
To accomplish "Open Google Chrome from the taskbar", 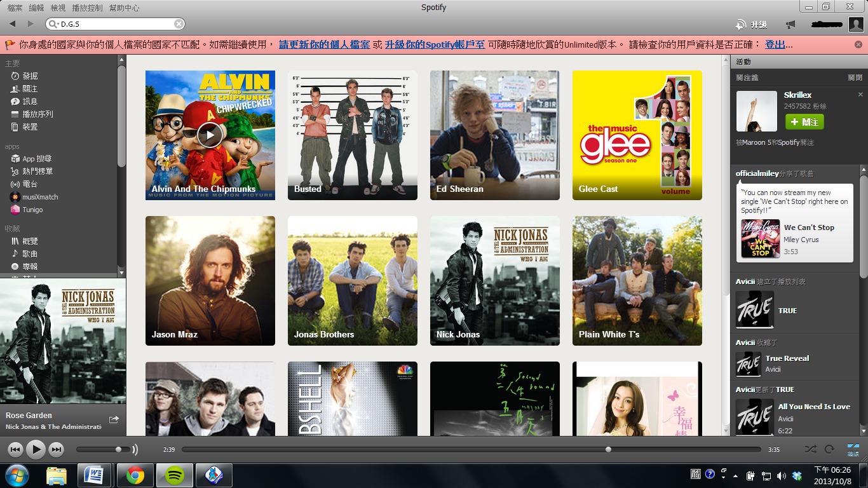I will coord(134,475).
